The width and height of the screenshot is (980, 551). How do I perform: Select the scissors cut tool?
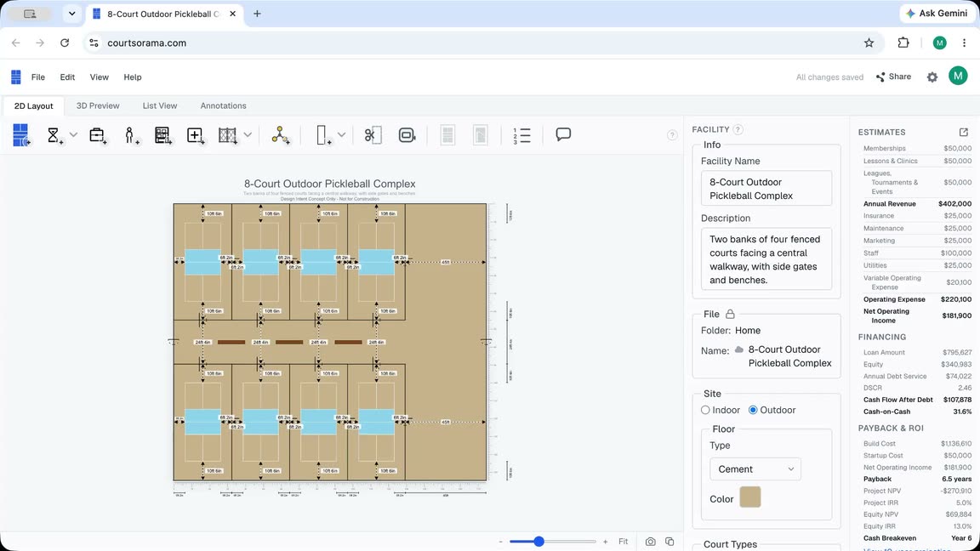pyautogui.click(x=373, y=135)
